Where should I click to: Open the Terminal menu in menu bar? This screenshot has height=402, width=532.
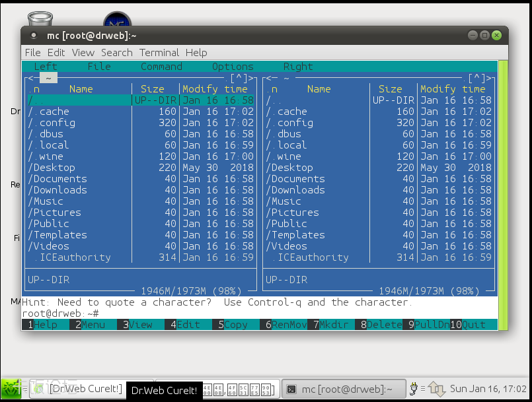pyautogui.click(x=159, y=53)
